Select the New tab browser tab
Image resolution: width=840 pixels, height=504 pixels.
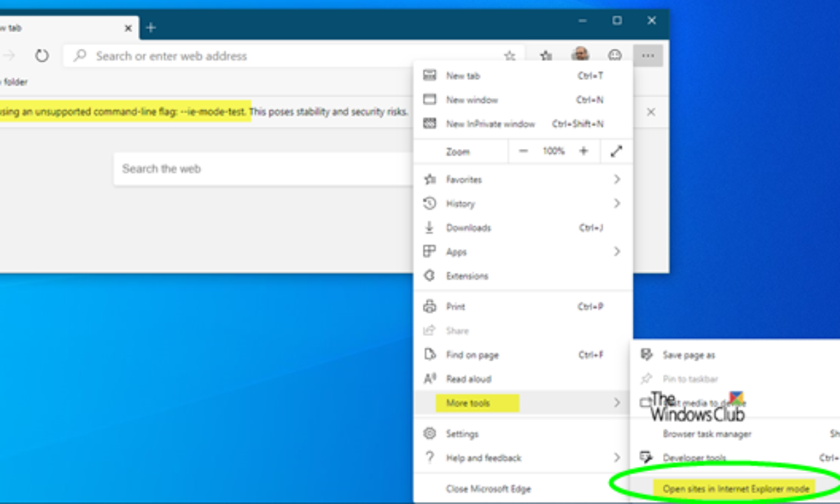pos(69,28)
